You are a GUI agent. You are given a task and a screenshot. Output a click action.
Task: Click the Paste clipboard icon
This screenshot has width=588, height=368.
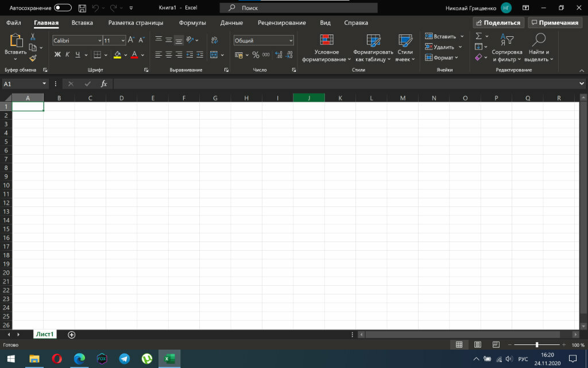16,41
